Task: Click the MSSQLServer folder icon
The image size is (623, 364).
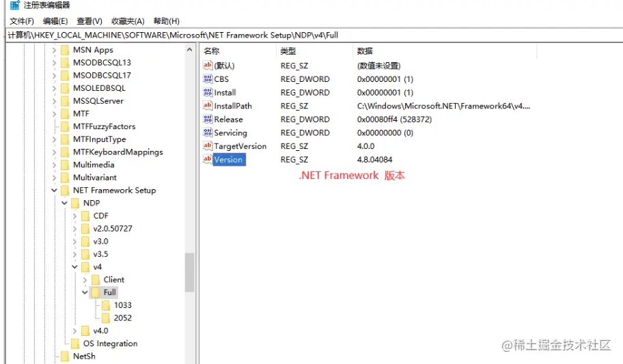Action: [65, 101]
